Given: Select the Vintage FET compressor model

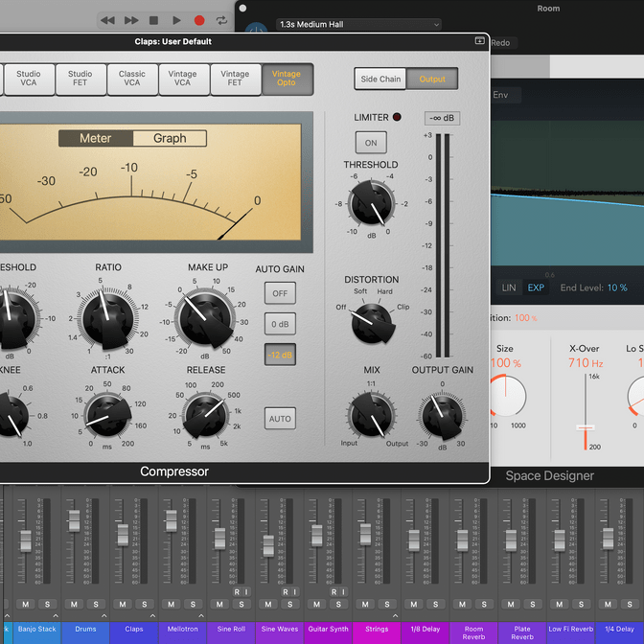Looking at the screenshot, I should pyautogui.click(x=236, y=79).
